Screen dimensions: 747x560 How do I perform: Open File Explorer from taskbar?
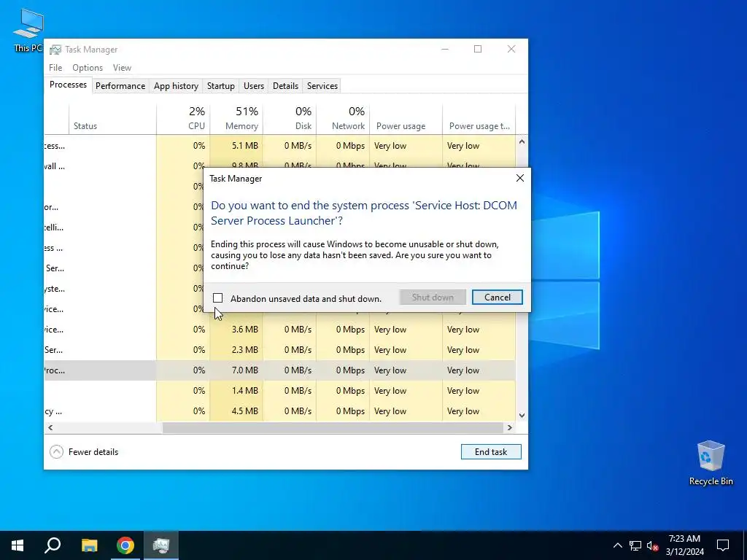[89, 545]
